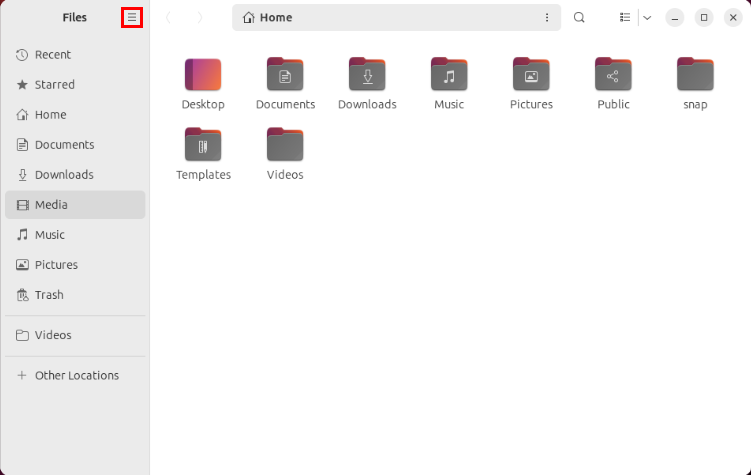Image resolution: width=751 pixels, height=475 pixels.
Task: Show Starred files in sidebar
Action: tap(54, 85)
